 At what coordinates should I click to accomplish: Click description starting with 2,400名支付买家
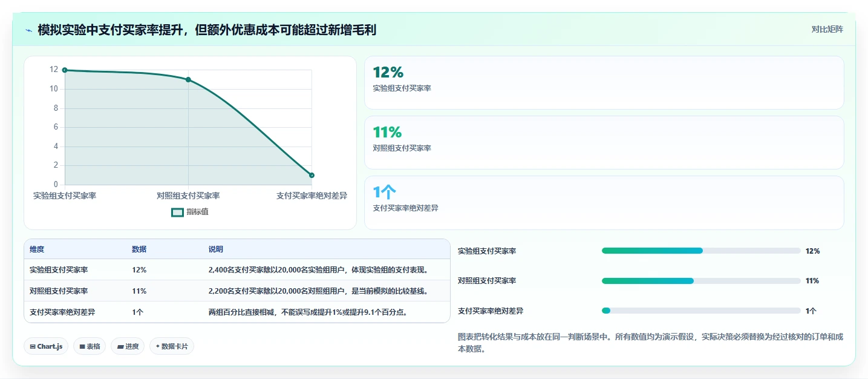pyautogui.click(x=318, y=270)
